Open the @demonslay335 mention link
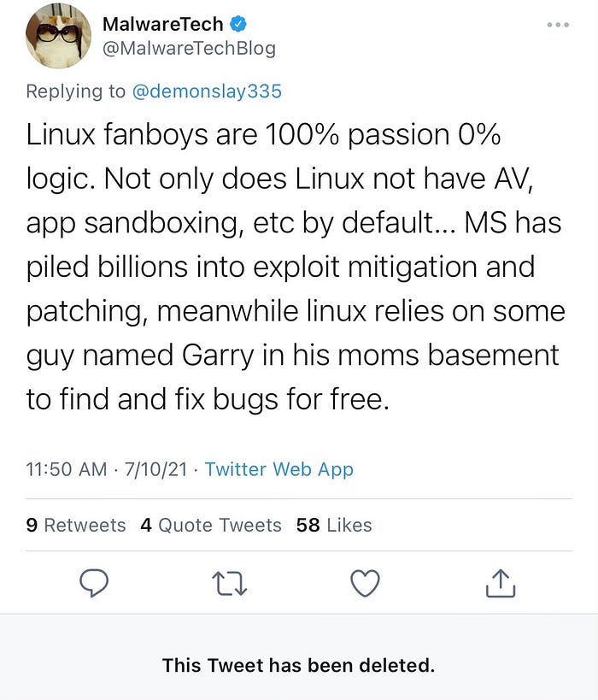This screenshot has height=700, width=598. (x=207, y=91)
